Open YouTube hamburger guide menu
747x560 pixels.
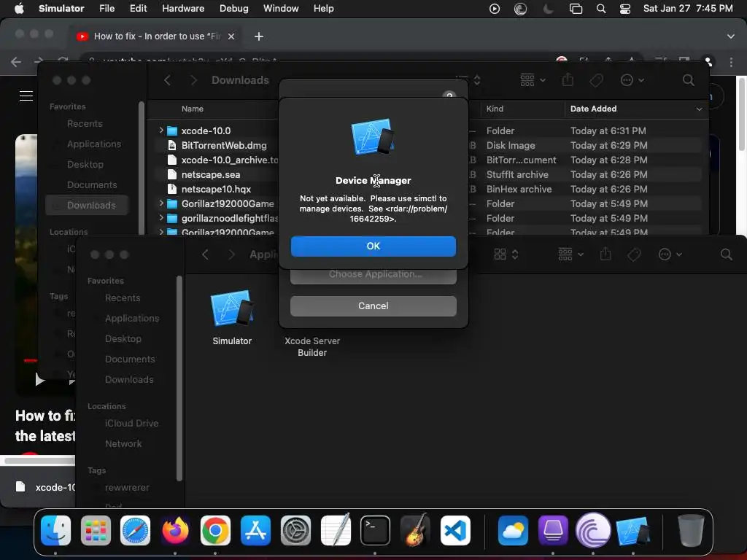[26, 96]
